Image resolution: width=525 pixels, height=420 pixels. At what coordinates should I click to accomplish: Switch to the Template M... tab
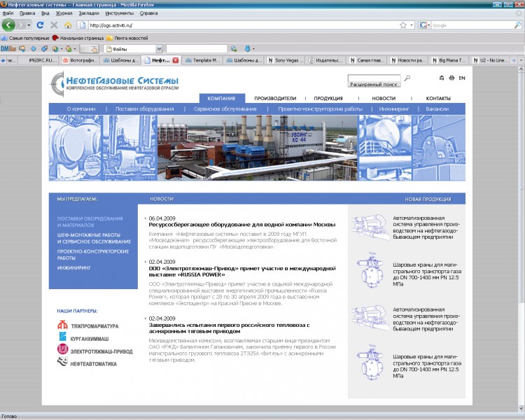[202, 61]
